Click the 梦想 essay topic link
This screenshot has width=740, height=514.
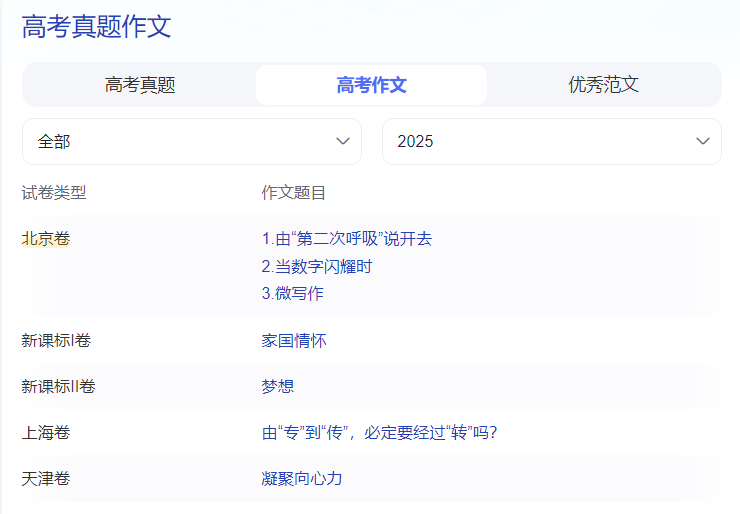(278, 386)
